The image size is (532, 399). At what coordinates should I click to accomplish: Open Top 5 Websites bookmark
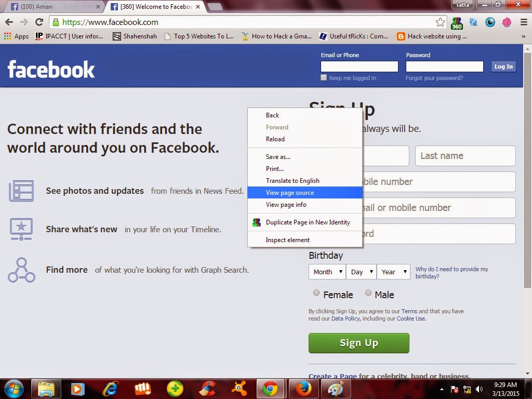click(199, 36)
